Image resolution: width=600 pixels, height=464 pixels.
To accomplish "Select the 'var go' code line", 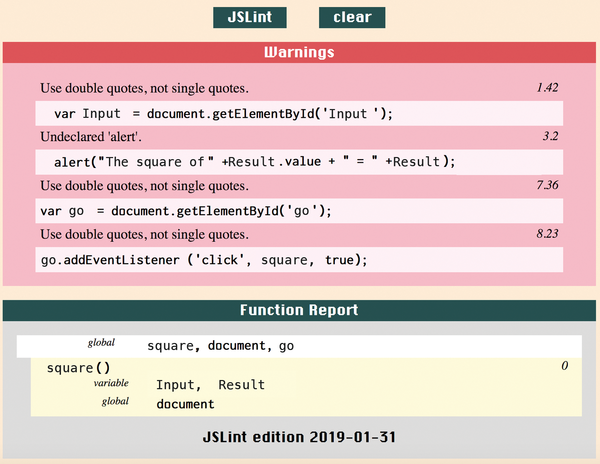I will coord(185,211).
